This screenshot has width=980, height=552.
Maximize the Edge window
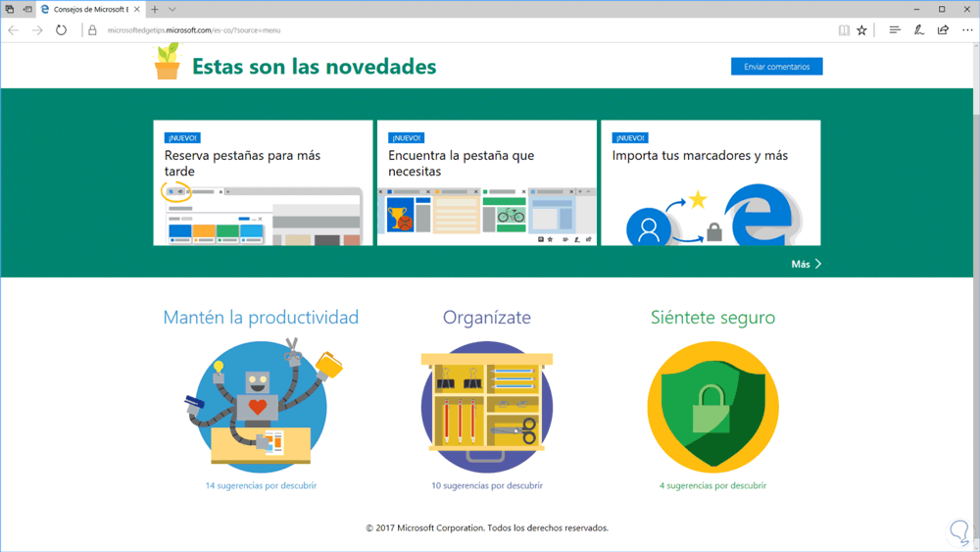pos(942,10)
